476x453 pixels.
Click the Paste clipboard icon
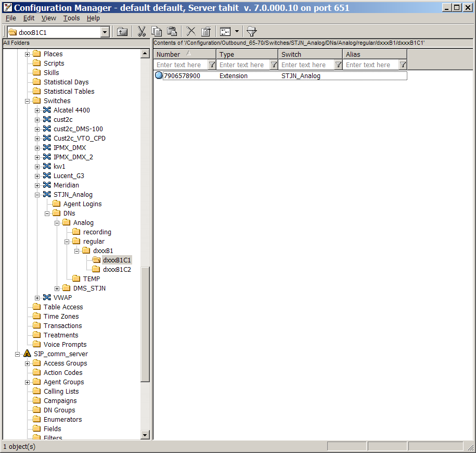click(172, 32)
